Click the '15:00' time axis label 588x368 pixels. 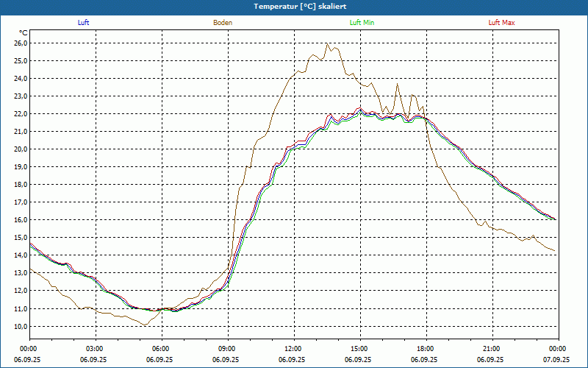tap(360, 349)
